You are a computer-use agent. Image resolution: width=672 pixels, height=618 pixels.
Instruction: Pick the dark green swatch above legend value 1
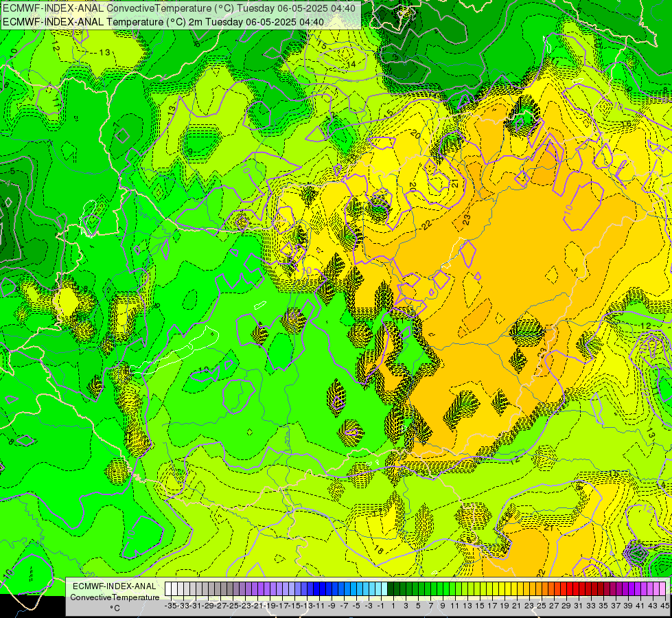(x=391, y=589)
